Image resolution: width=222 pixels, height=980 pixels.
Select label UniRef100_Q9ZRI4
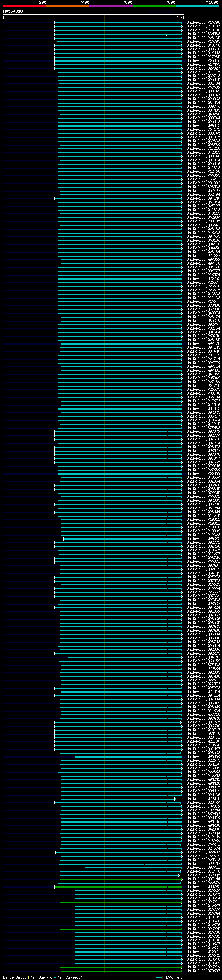[x=203, y=443]
